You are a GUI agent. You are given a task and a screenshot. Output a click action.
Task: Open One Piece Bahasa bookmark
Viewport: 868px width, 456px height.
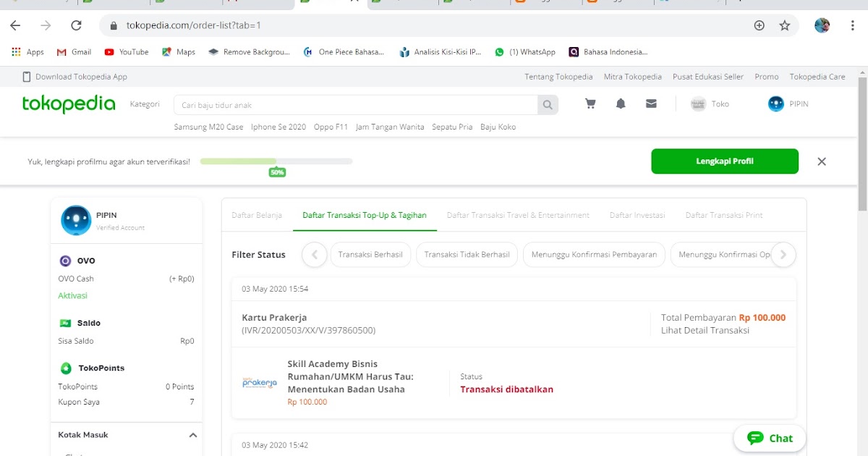[344, 52]
